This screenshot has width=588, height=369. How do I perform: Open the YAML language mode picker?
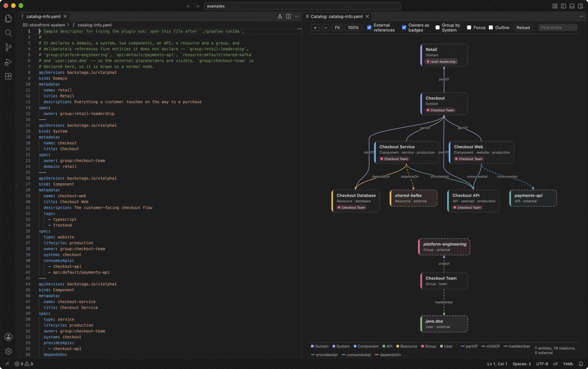pyautogui.click(x=568, y=364)
